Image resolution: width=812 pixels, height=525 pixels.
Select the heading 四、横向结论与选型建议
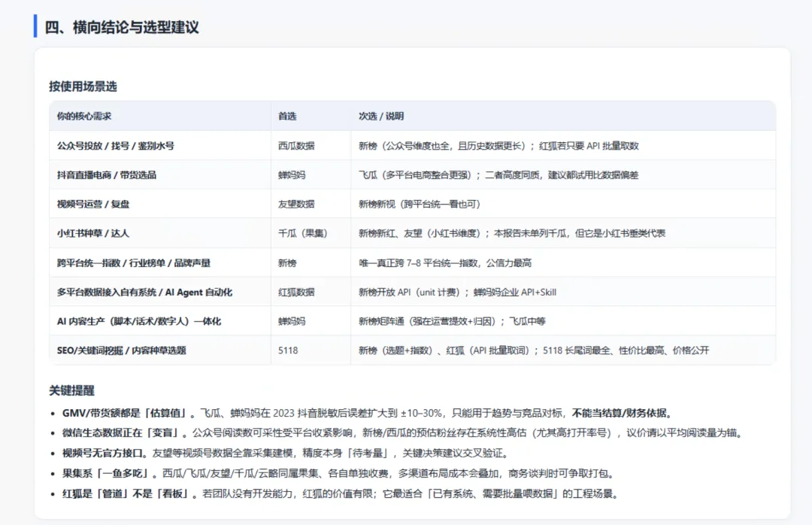[121, 27]
